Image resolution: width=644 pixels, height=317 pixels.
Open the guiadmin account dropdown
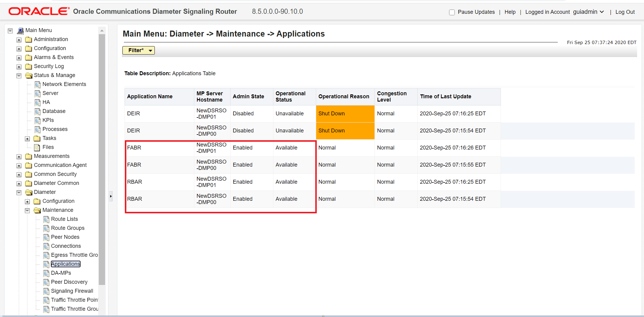click(588, 12)
